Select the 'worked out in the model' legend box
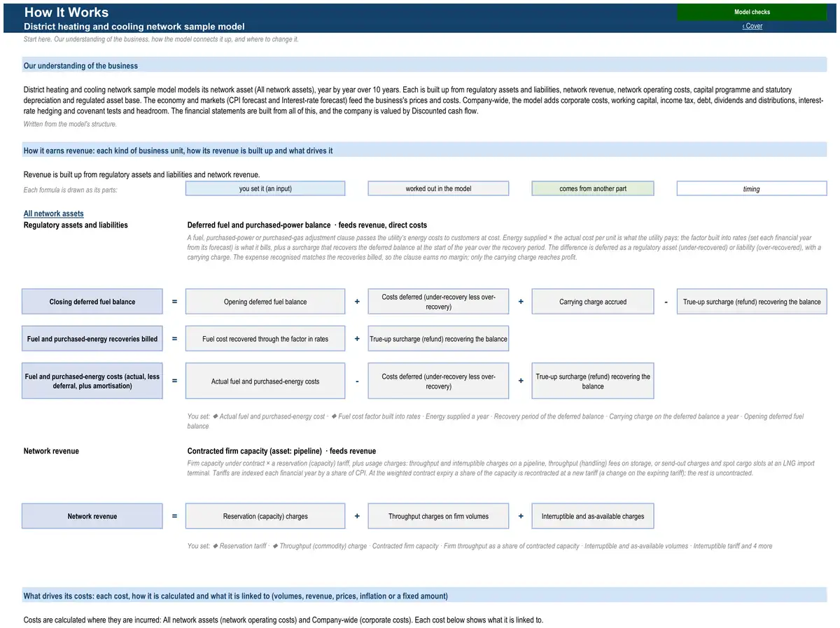The height and width of the screenshot is (628, 840). [438, 188]
